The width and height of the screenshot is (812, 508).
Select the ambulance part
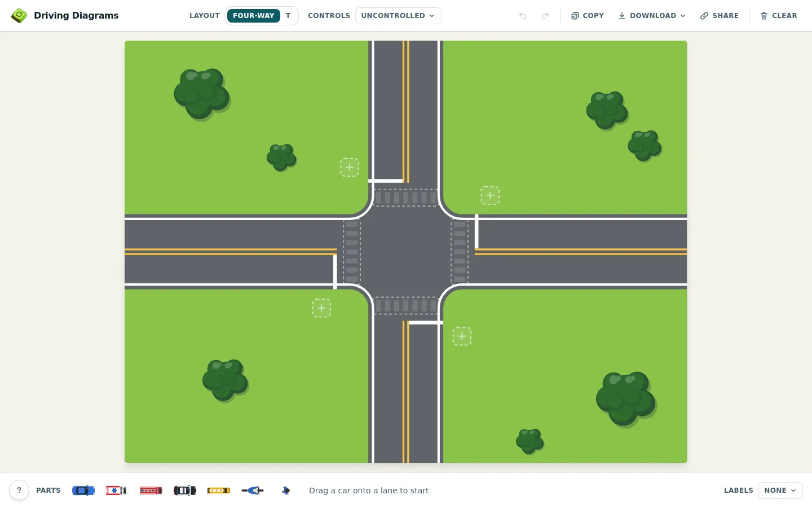[x=117, y=491]
